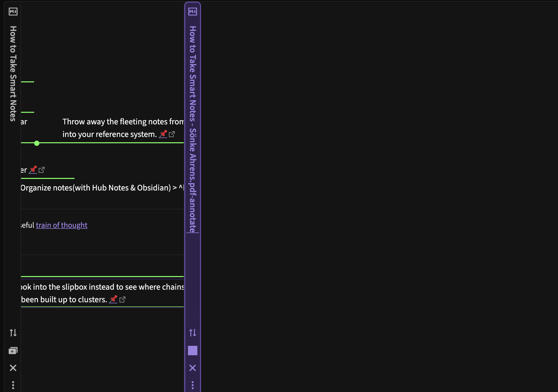Image resolution: width=558 pixels, height=392 pixels.
Task: Click pin icon after 'built up to clusters.'
Action: click(x=113, y=299)
